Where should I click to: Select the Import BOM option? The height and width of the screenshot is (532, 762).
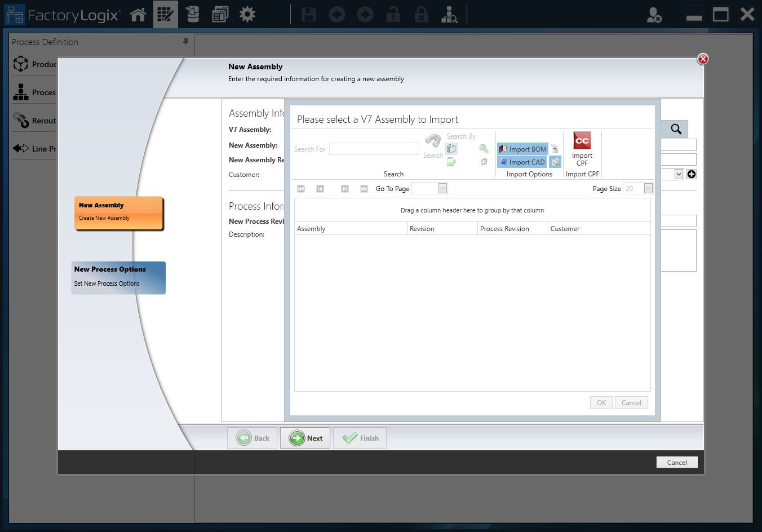click(522, 149)
